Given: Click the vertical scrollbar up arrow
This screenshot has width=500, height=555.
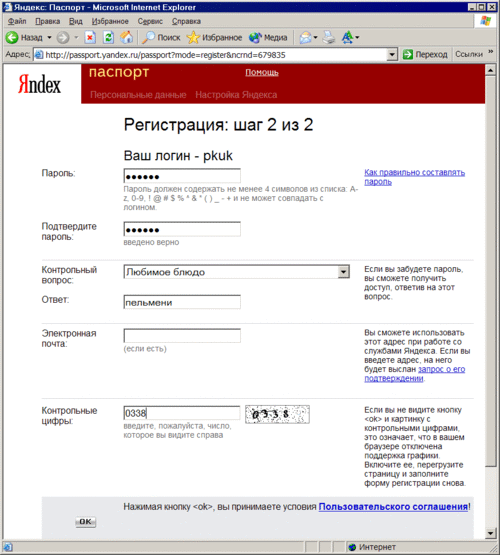Looking at the screenshot, I should (490, 70).
